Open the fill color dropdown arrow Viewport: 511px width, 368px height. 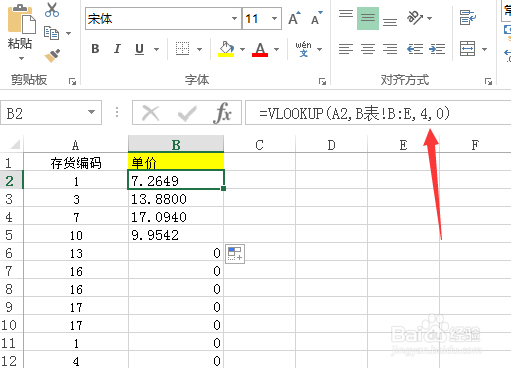242,50
